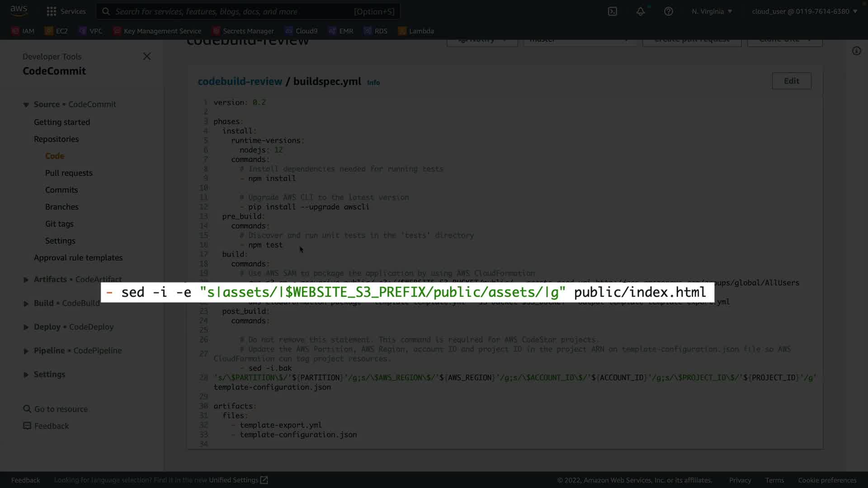The image size is (868, 488).
Task: Go to the AWS home logo
Action: tap(19, 11)
